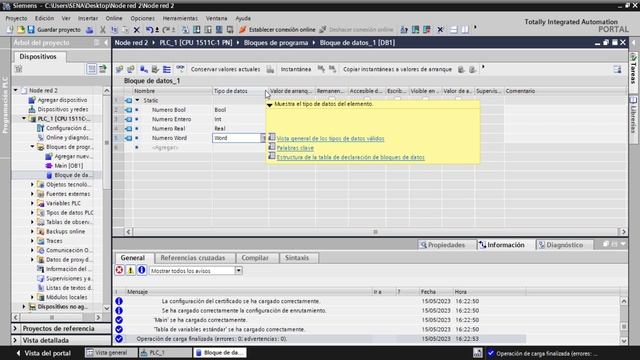Collapse the Static row in the data block
This screenshot has height=360, width=640.
coord(138,100)
